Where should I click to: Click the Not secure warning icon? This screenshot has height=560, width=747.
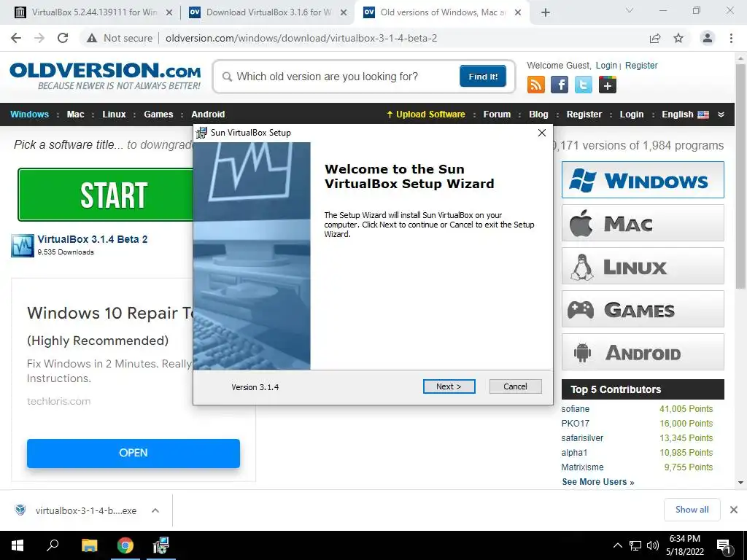pos(91,38)
